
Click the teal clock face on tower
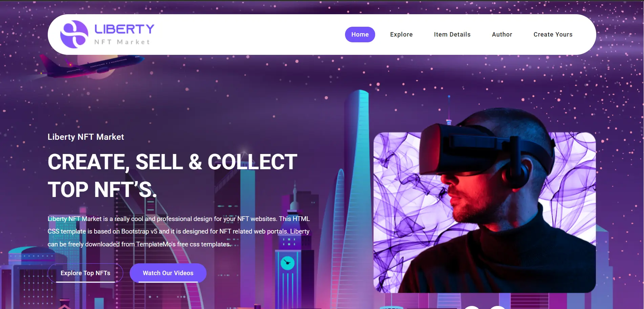(x=287, y=263)
